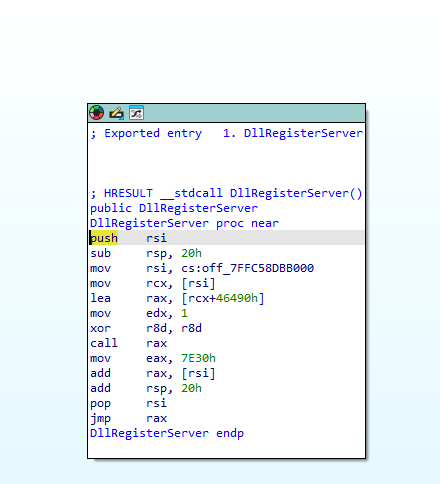Screen dimensions: 440x484
Task: Click the 46490h offset value
Action: click(237, 298)
